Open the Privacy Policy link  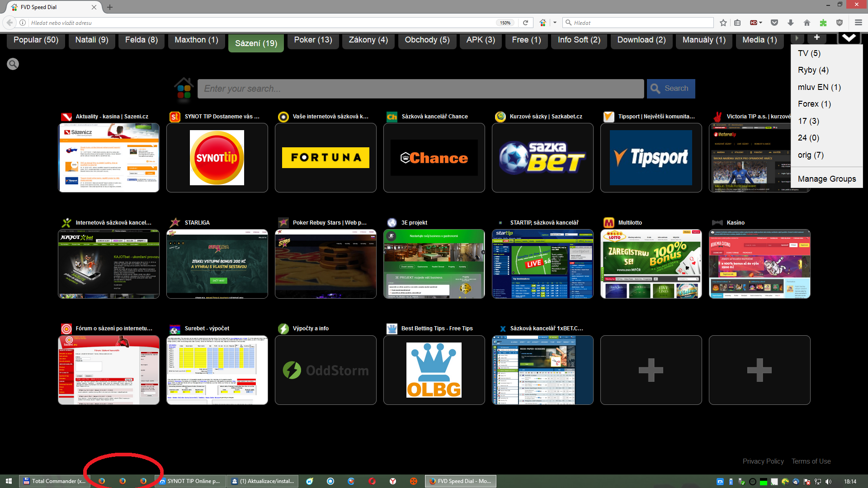763,461
